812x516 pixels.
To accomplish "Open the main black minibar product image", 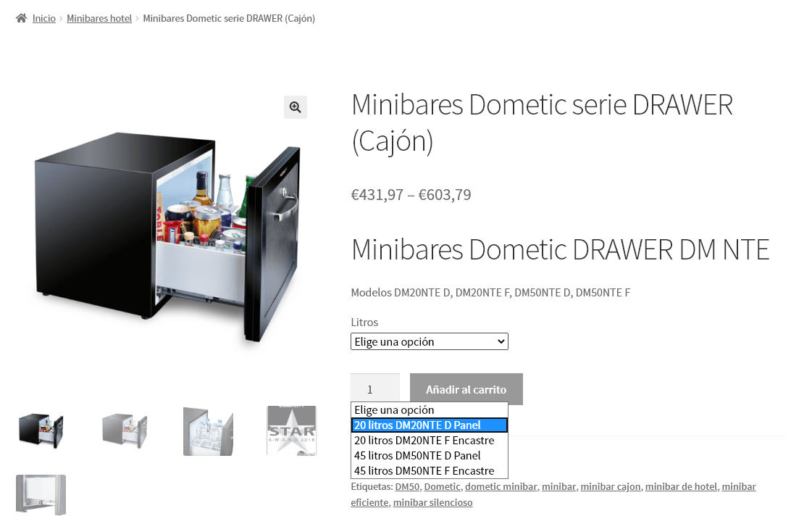I will tap(167, 238).
